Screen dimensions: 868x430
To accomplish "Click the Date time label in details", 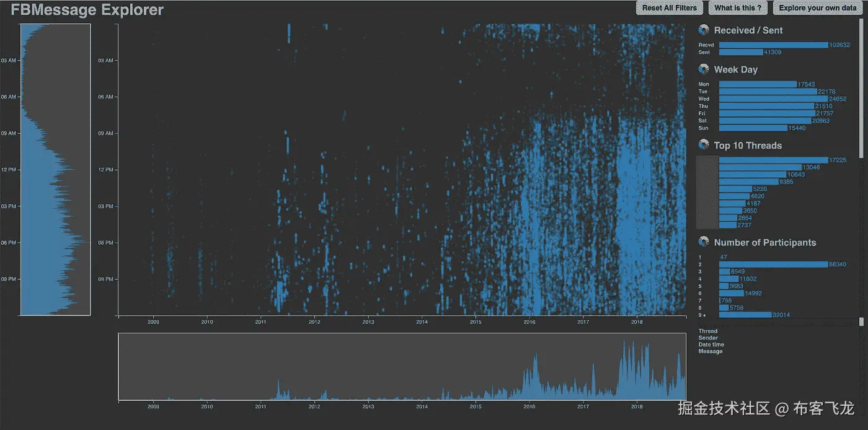I will pos(711,344).
